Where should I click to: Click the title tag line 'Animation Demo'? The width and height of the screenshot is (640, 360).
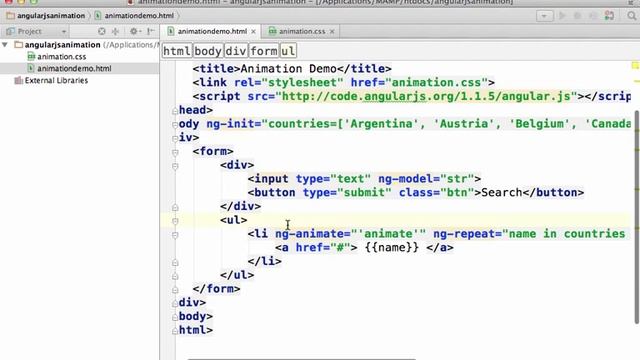point(292,69)
